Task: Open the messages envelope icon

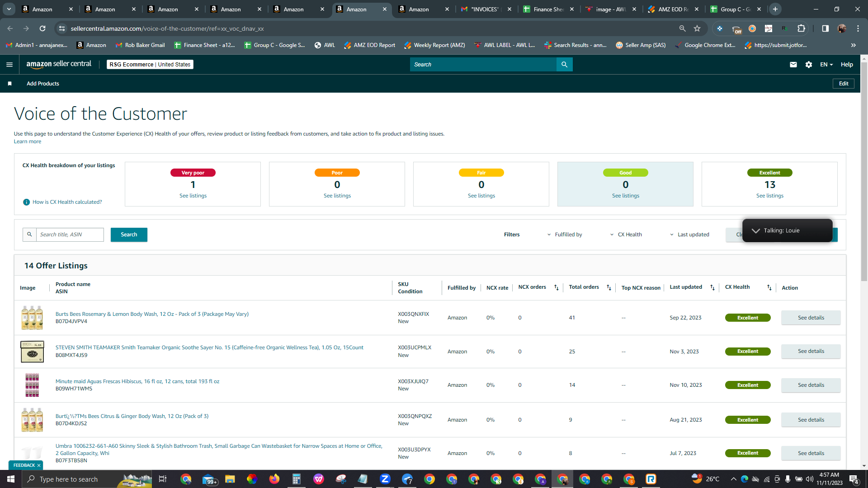Action: 793,65
